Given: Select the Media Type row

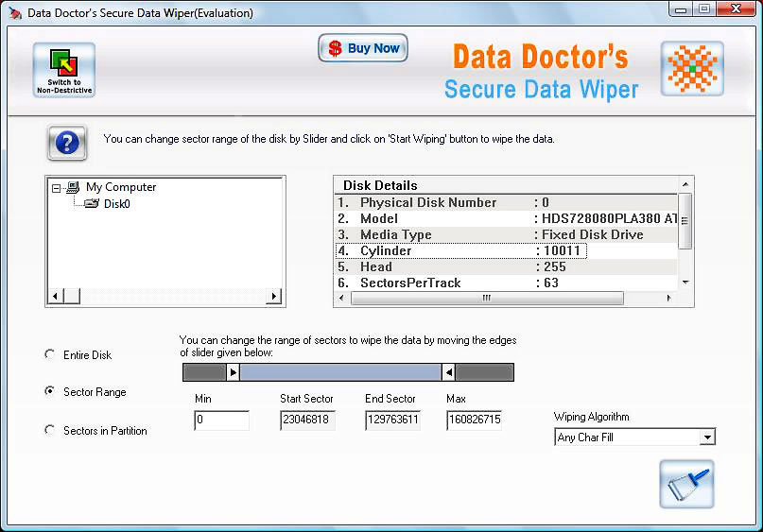Looking at the screenshot, I should [x=506, y=234].
